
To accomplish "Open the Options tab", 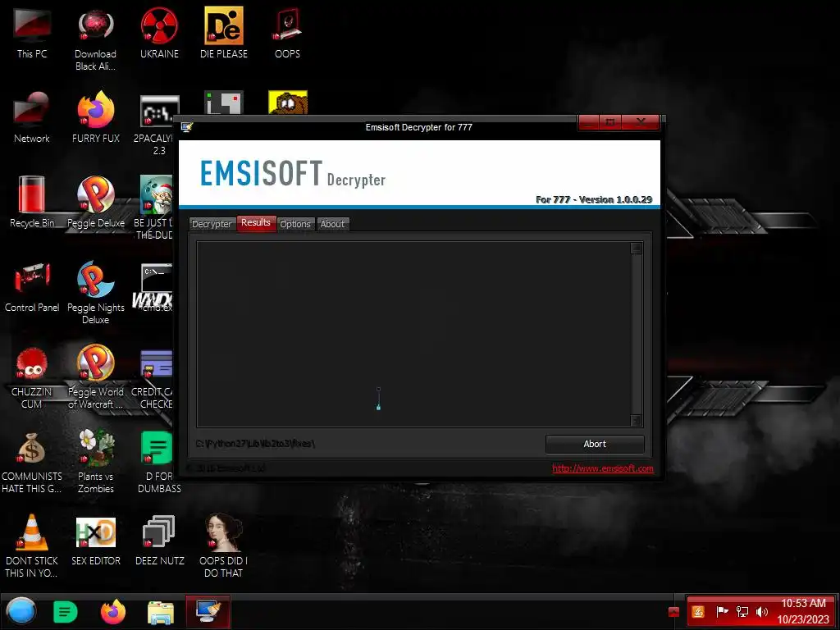I will pos(295,224).
